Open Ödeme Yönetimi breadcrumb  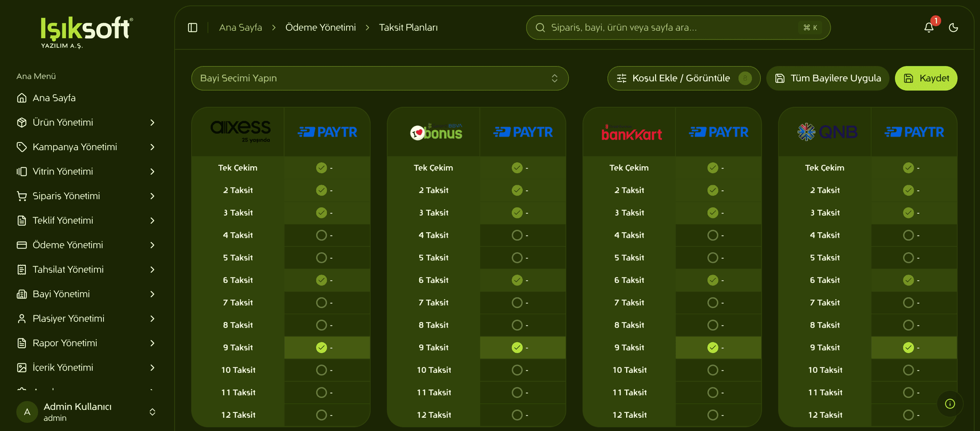[x=321, y=28]
